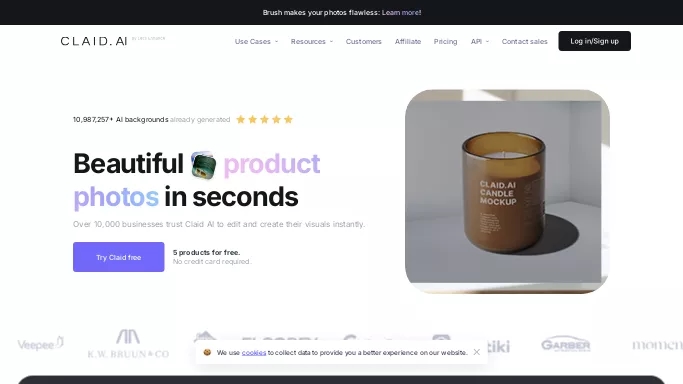Click the K.W. Bruun & Co logo
Screen dimensions: 683x384
click(128, 344)
